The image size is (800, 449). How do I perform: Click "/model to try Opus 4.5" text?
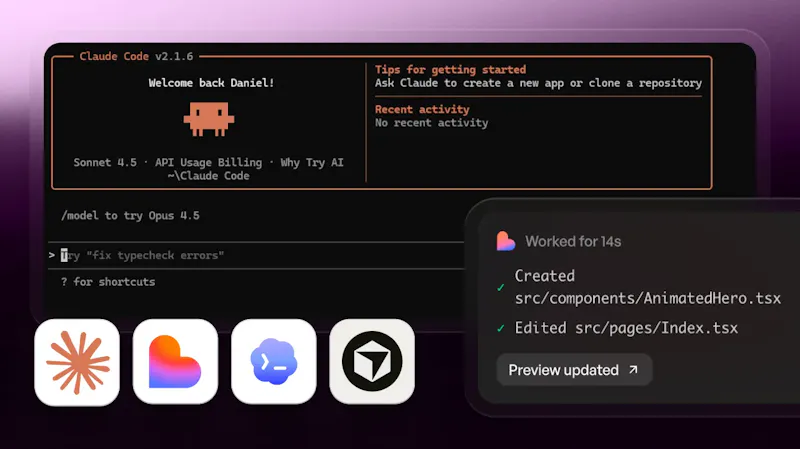tap(130, 215)
